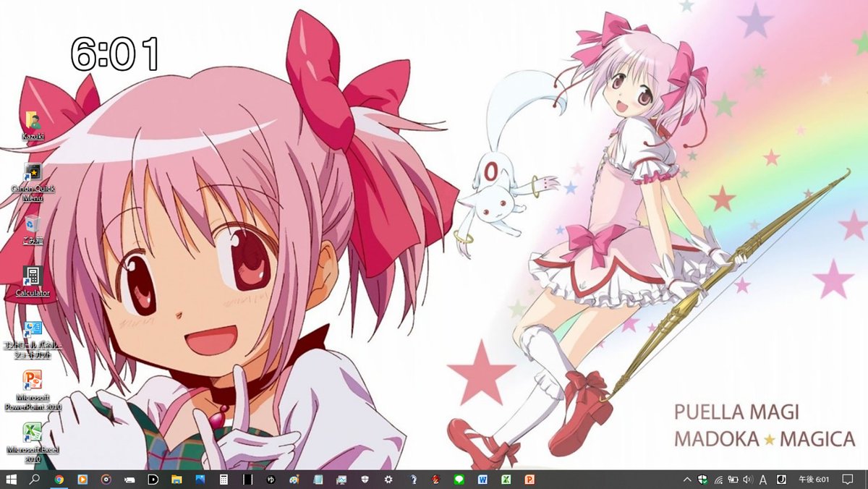868x489 pixels.
Task: Open PowerPoint from the taskbar
Action: 529,480
